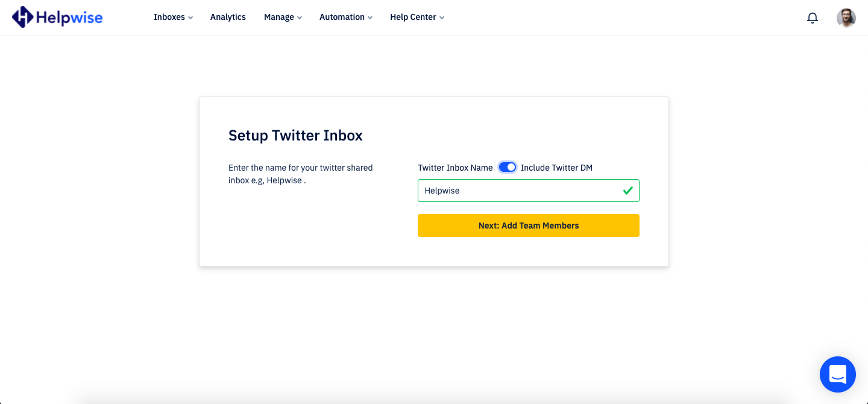Click the bell icon near the avatar
This screenshot has height=404, width=868.
tap(812, 17)
